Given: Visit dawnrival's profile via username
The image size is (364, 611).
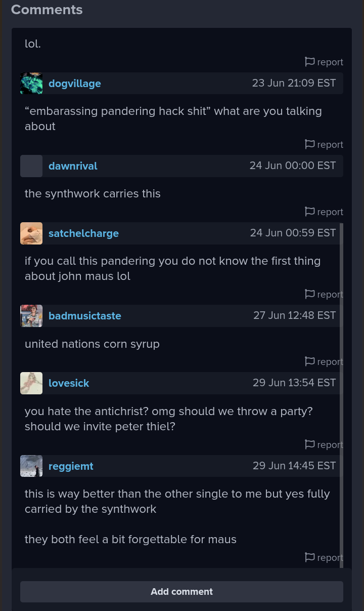Looking at the screenshot, I should tap(73, 166).
